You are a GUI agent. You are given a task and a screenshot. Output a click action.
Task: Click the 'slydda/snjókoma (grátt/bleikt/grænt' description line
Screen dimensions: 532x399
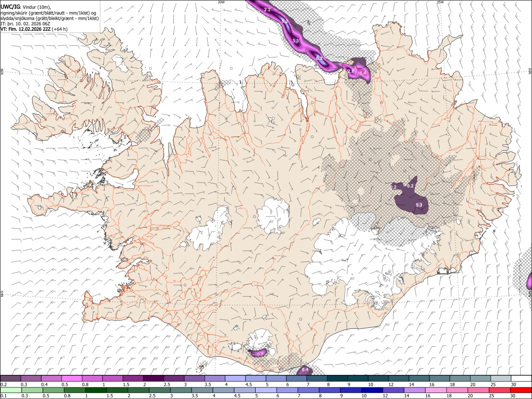[x=49, y=18]
